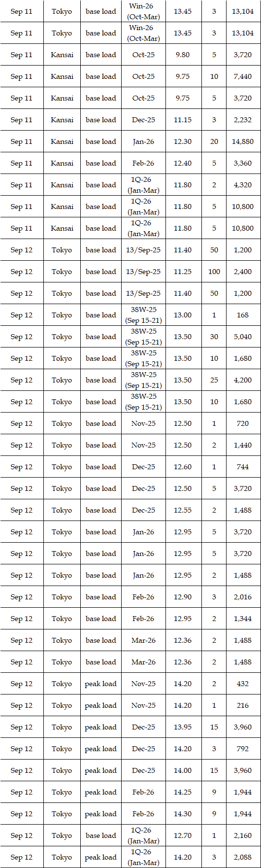Click the price cell showing 14.30
This screenshot has width=261, height=868.
tap(183, 814)
